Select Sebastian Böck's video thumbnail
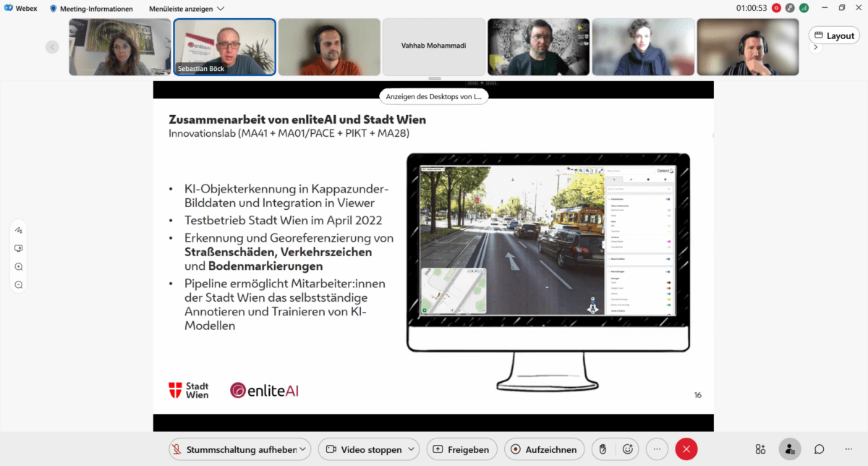868x466 pixels. pyautogui.click(x=224, y=47)
